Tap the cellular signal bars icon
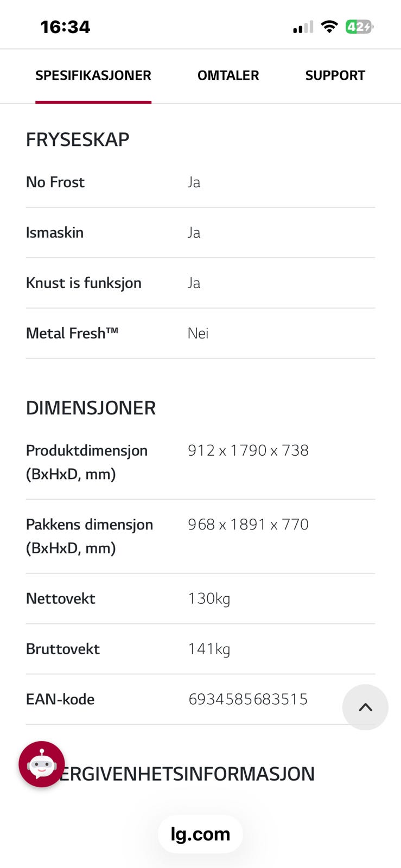401x868 pixels. [303, 27]
